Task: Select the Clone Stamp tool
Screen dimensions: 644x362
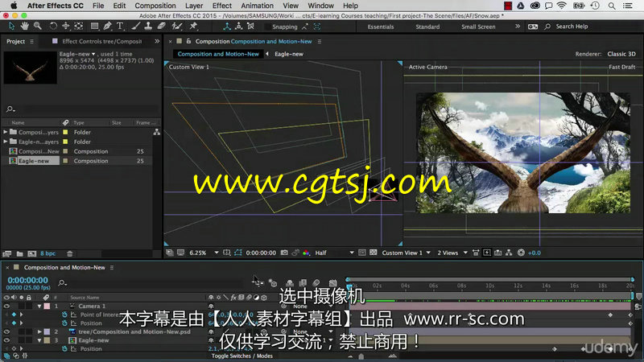Action: [x=148, y=27]
